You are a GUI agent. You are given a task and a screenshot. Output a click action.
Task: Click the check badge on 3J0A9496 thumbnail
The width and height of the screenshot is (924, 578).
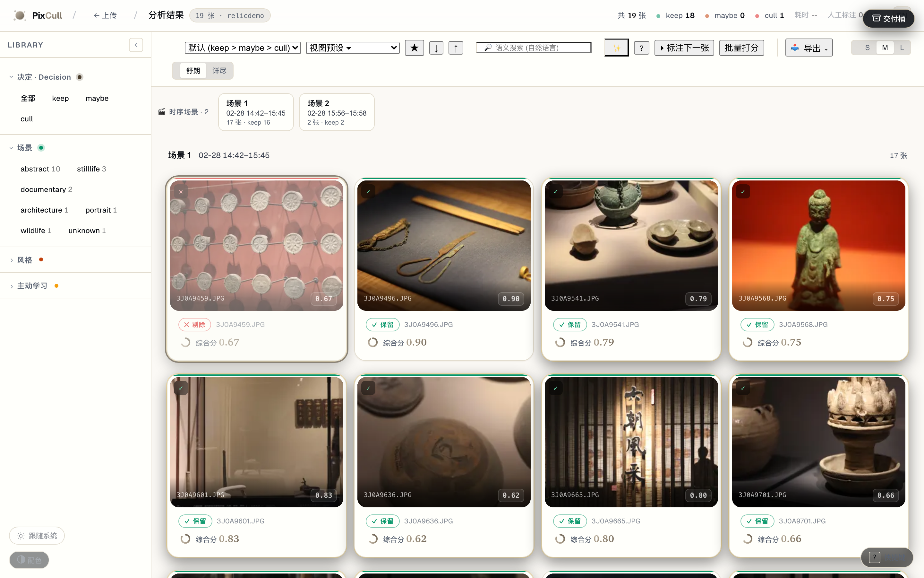368,192
